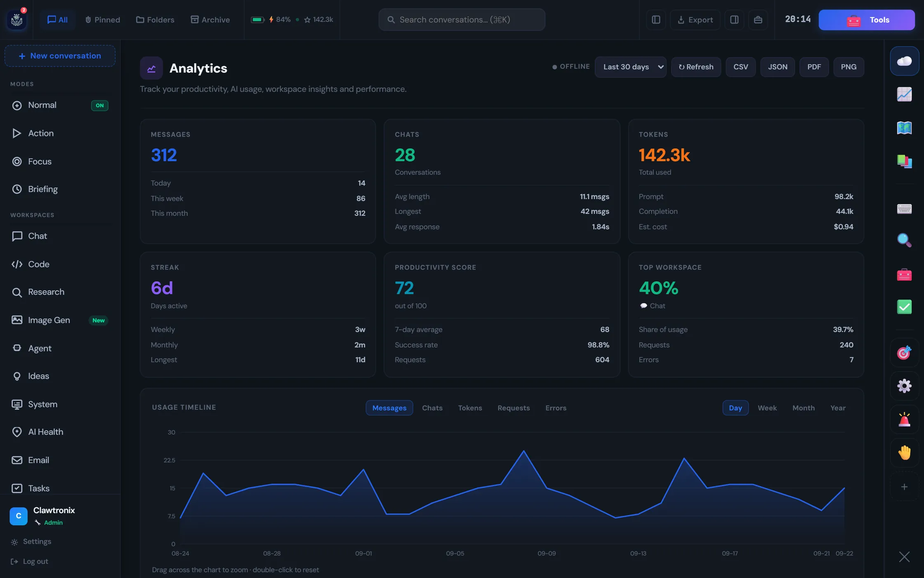This screenshot has height=578, width=924.
Task: Open the Last 30 days dropdown
Action: coord(630,67)
